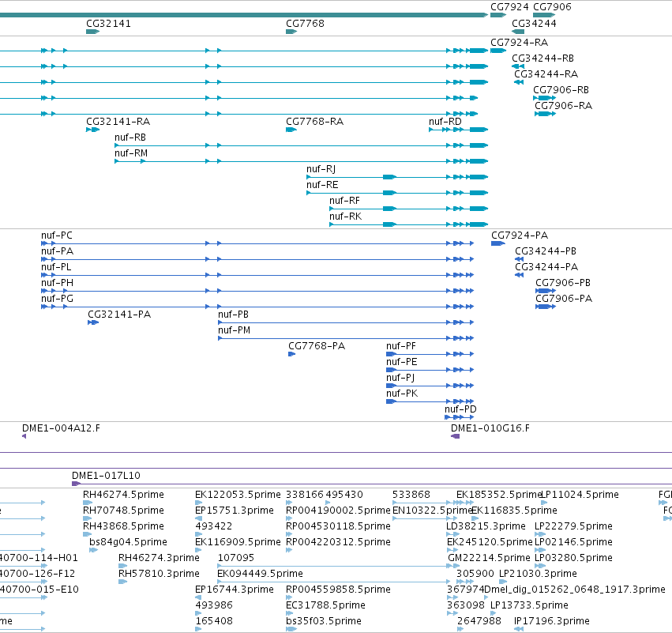Screen dimensions: 672x633
Task: Click EST label EC31788.5prime
Action: point(325,605)
